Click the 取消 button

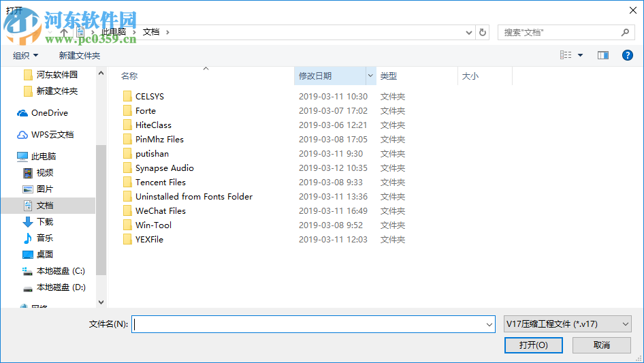tap(602, 345)
